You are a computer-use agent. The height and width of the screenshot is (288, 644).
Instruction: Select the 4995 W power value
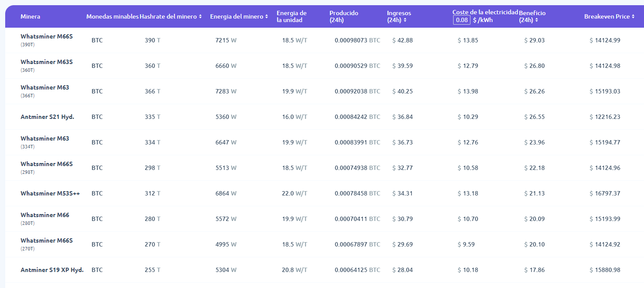[x=226, y=244]
